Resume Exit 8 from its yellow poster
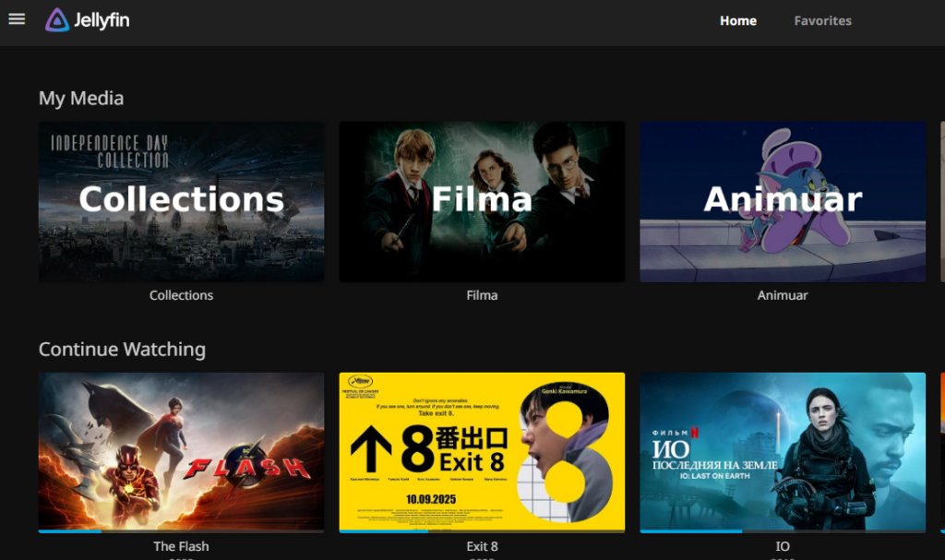The image size is (945, 560). 482,450
